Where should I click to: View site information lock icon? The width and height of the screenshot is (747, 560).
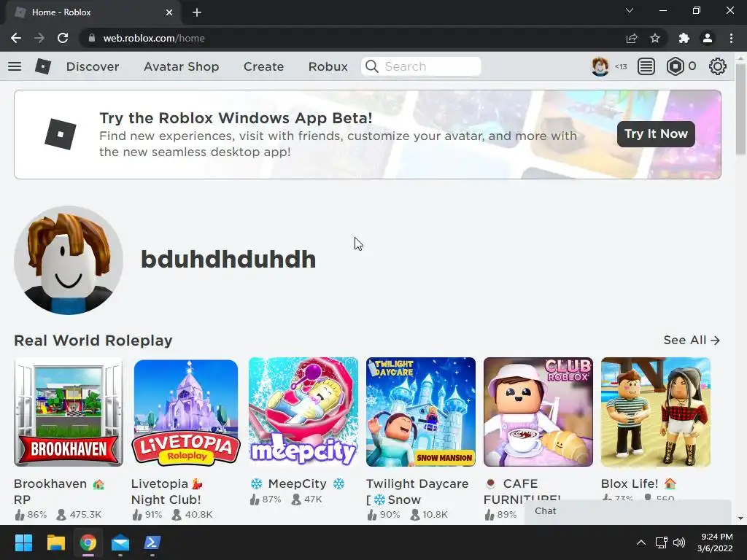[92, 38]
